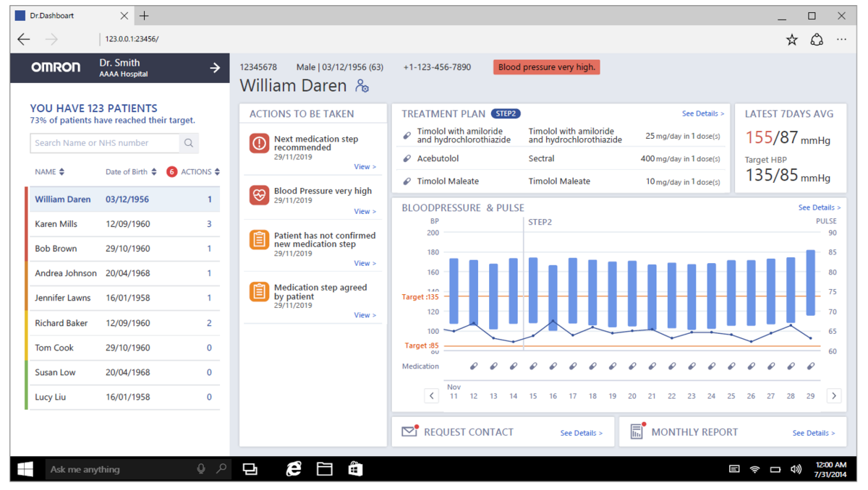The image size is (868, 490).
Task: Click the medication pill icon for Nov 15
Action: pos(533,366)
